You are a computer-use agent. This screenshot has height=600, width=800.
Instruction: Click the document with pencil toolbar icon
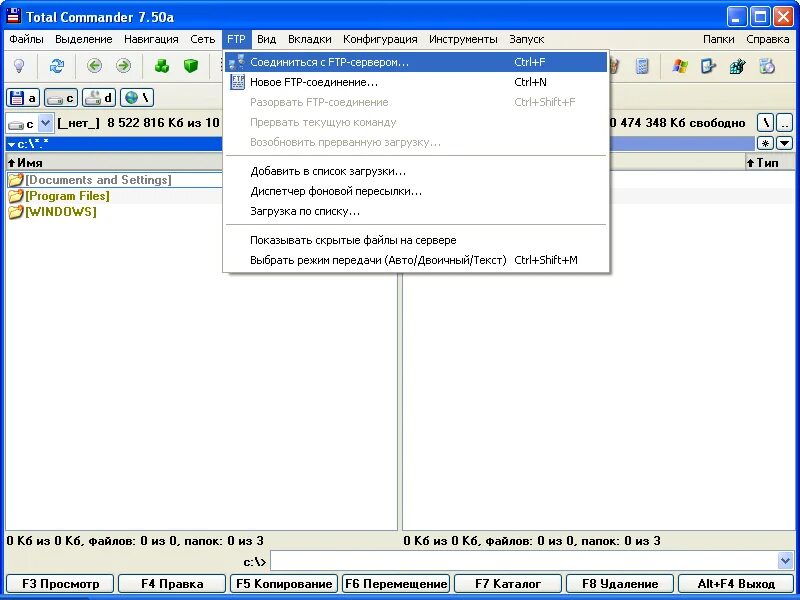click(x=708, y=66)
